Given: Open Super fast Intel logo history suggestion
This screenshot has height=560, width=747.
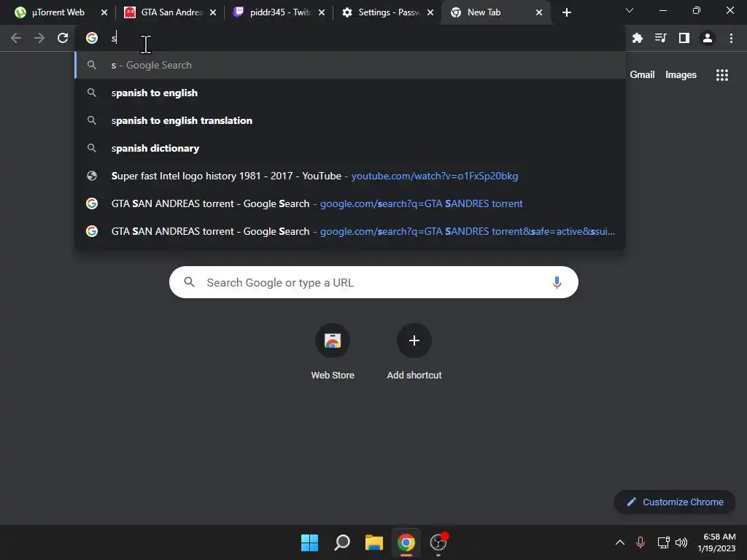Looking at the screenshot, I should pyautogui.click(x=350, y=176).
